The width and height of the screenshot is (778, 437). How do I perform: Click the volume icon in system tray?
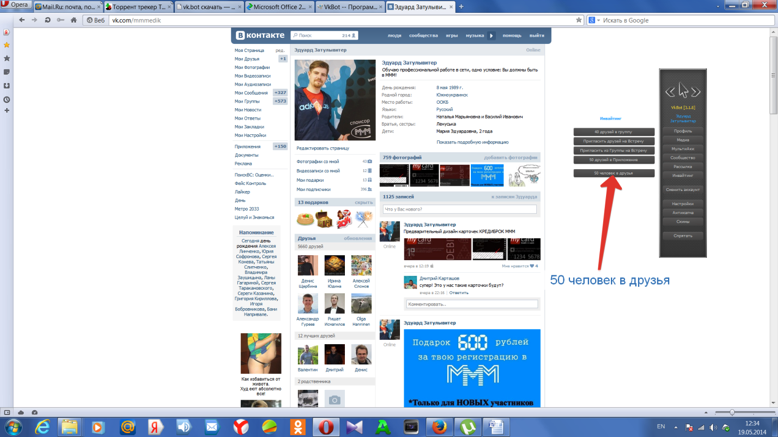click(713, 427)
